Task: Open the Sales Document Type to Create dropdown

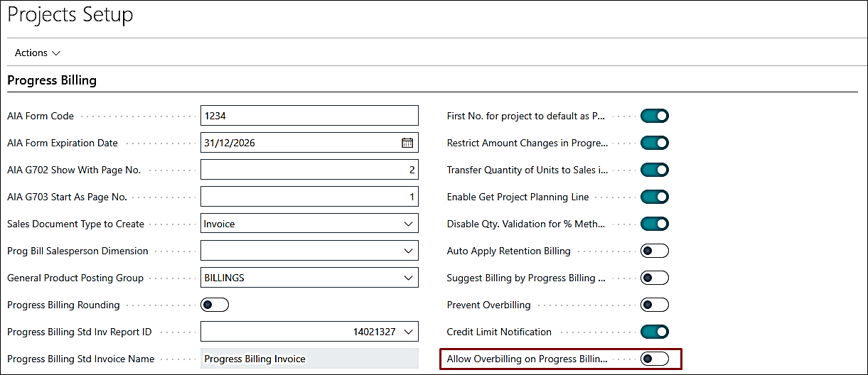Action: click(408, 224)
